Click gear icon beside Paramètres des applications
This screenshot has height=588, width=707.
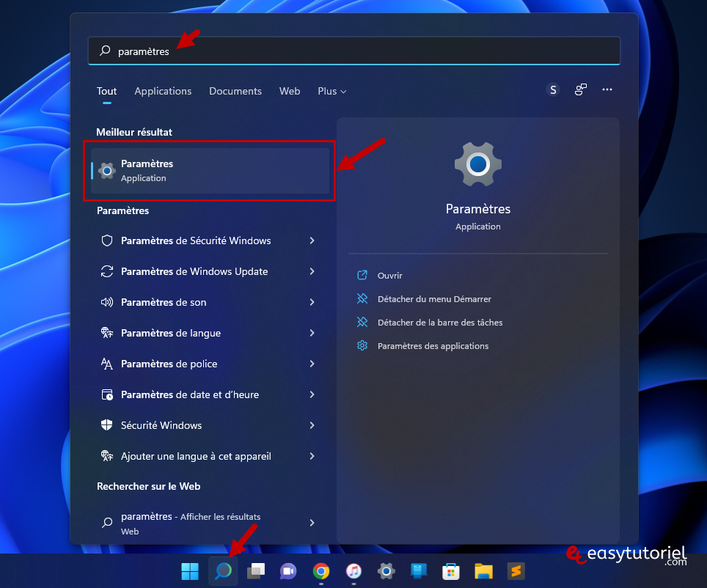click(362, 345)
